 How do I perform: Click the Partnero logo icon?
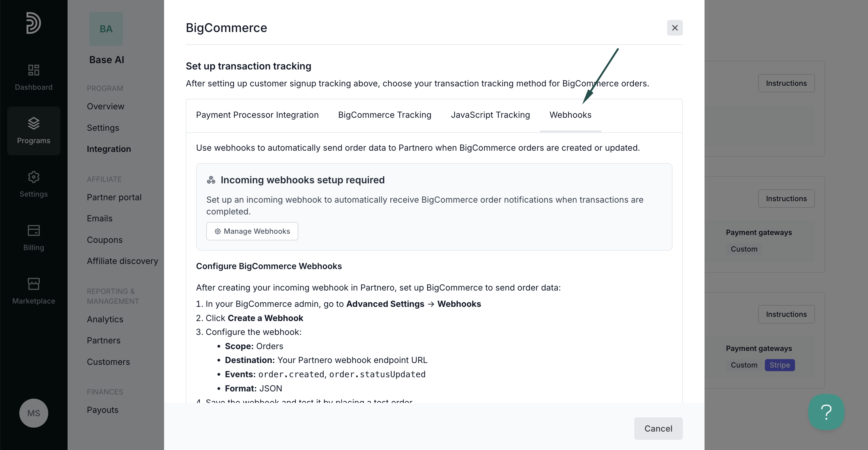coord(34,23)
